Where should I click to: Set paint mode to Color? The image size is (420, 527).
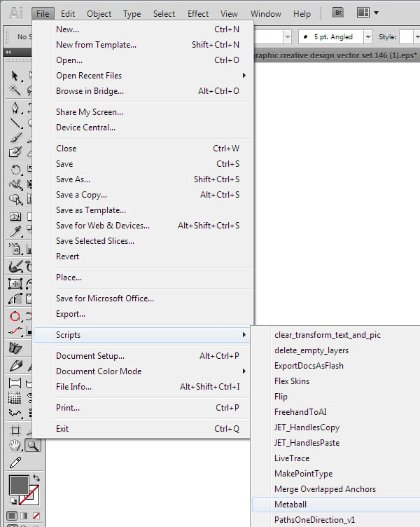[x=12, y=515]
